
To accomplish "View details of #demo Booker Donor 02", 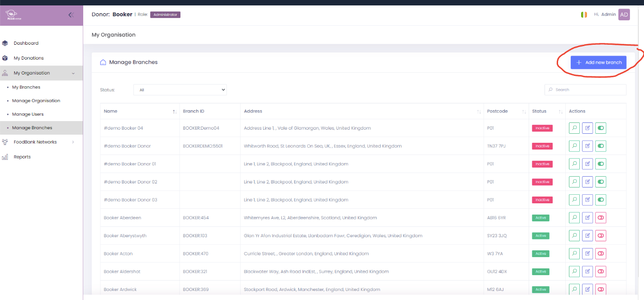I will pyautogui.click(x=574, y=182).
